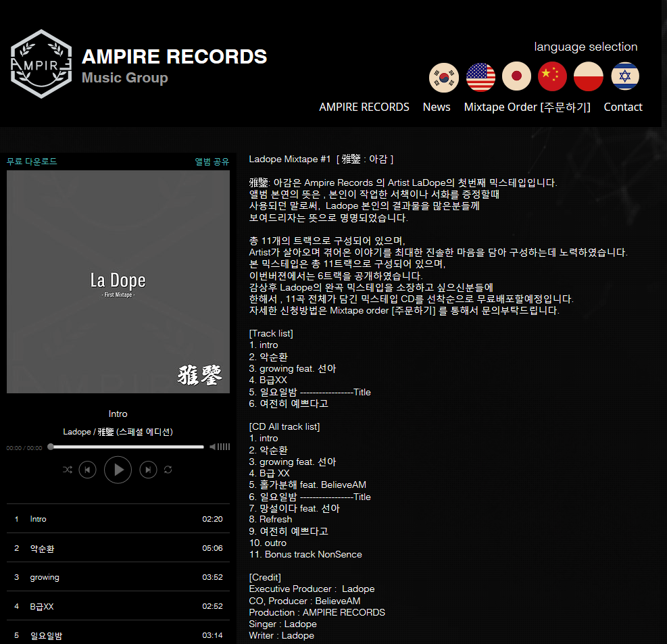The width and height of the screenshot is (667, 644).
Task: Select the South Korean flag language
Action: [444, 77]
